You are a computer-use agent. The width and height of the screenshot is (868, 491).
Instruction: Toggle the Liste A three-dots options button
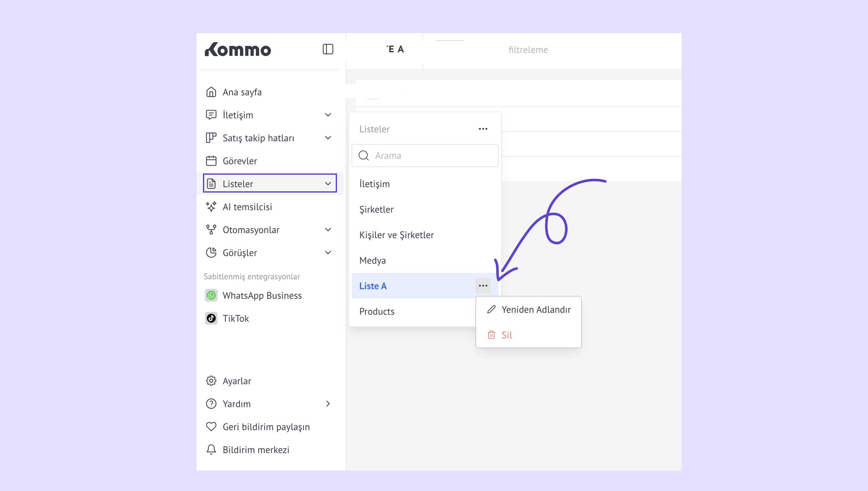[x=483, y=286]
